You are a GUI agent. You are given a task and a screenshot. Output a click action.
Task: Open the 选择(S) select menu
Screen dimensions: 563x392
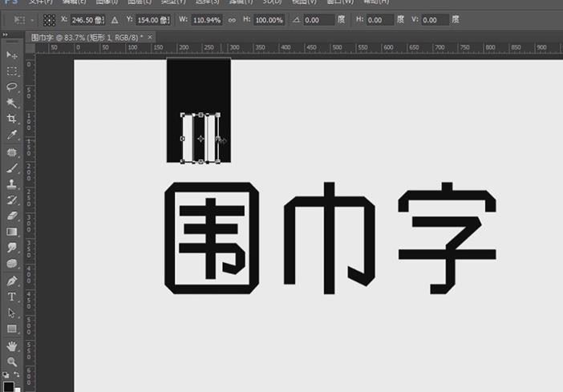pyautogui.click(x=208, y=2)
